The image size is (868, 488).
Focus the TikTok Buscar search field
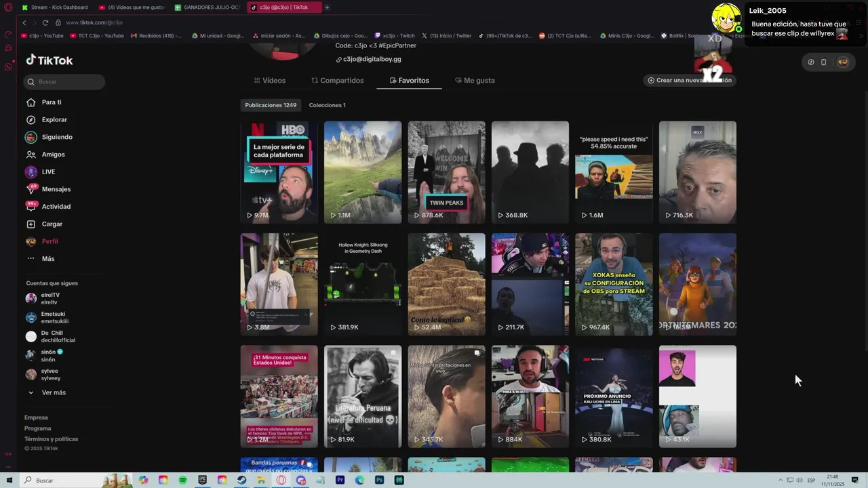(x=64, y=82)
